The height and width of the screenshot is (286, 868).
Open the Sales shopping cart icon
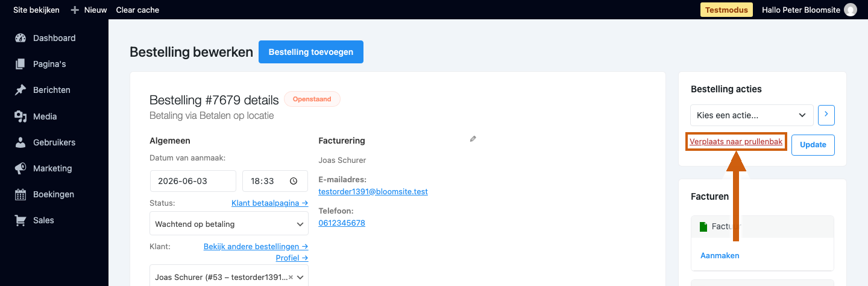[20, 220]
